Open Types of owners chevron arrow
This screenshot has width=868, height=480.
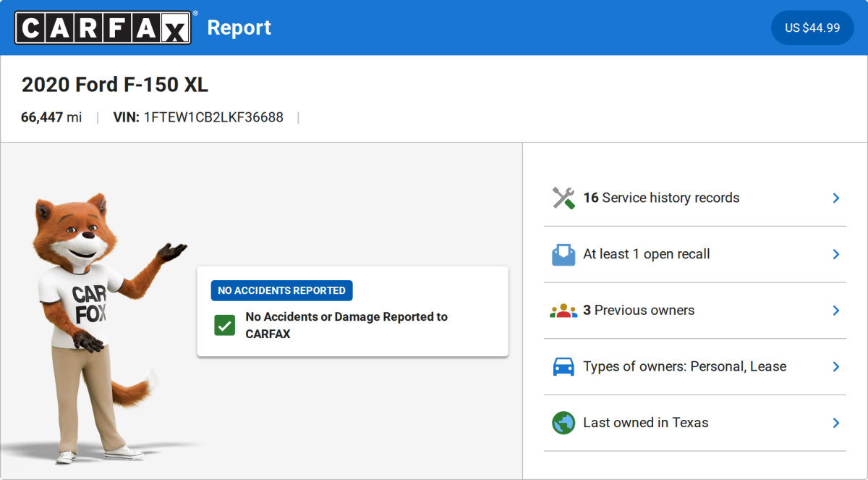(835, 366)
